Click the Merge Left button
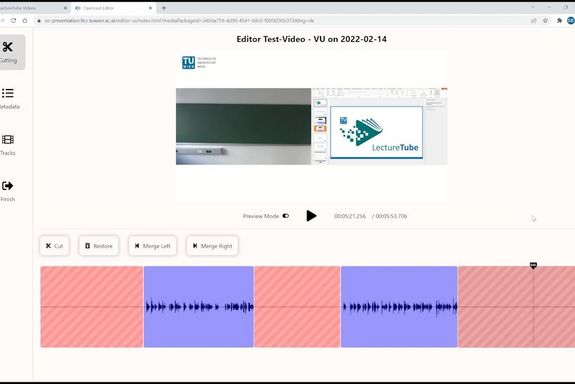The width and height of the screenshot is (575, 384). (x=152, y=246)
